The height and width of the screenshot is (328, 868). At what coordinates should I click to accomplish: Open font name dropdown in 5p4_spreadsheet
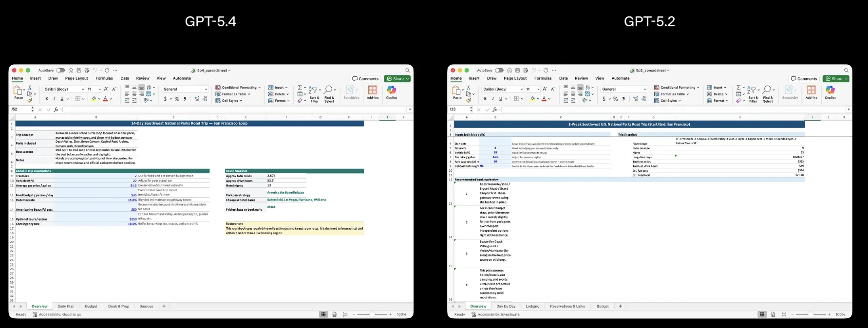(x=83, y=89)
